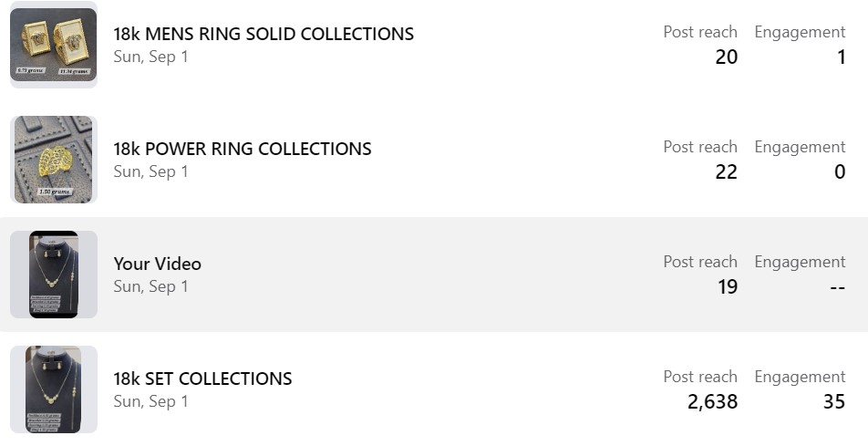Click the post reach value of 19

click(727, 287)
